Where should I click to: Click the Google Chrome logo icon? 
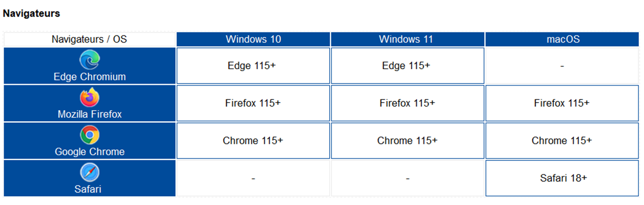tap(90, 135)
